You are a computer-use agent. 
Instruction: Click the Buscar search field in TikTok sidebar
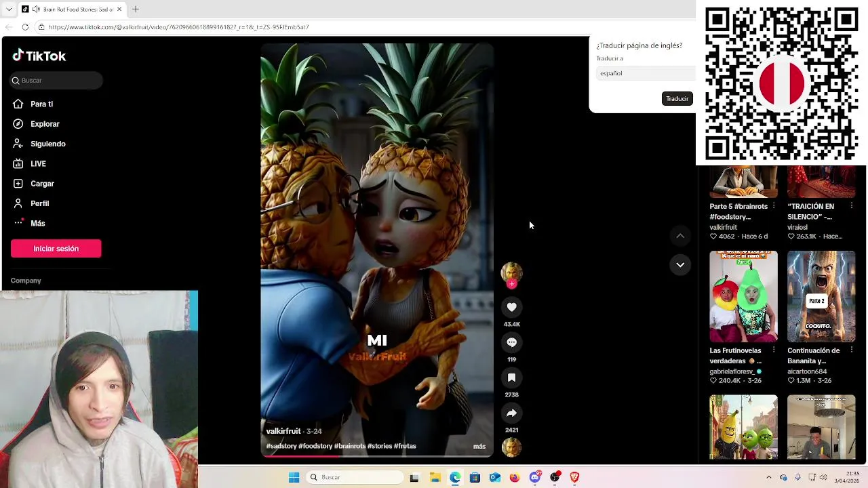[56, 80]
